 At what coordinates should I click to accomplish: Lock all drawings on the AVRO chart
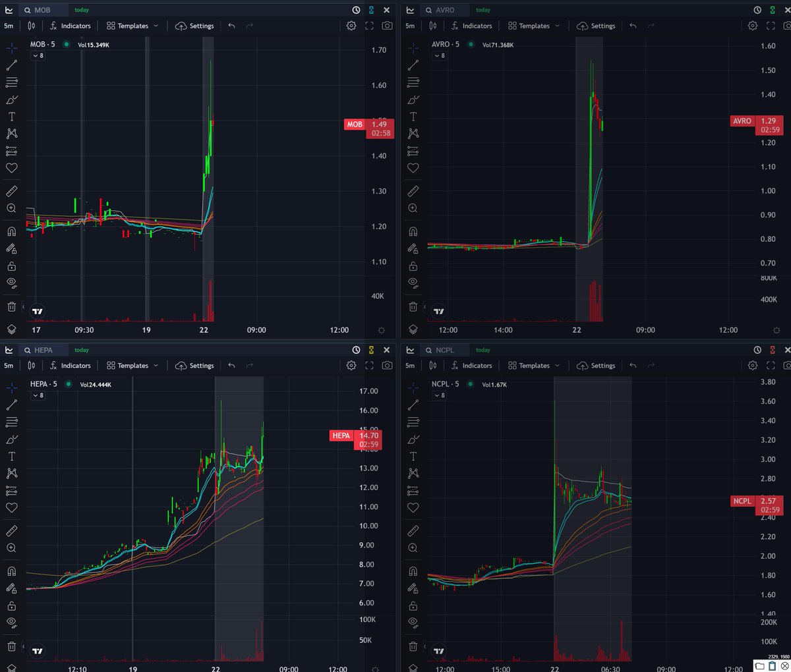click(413, 266)
